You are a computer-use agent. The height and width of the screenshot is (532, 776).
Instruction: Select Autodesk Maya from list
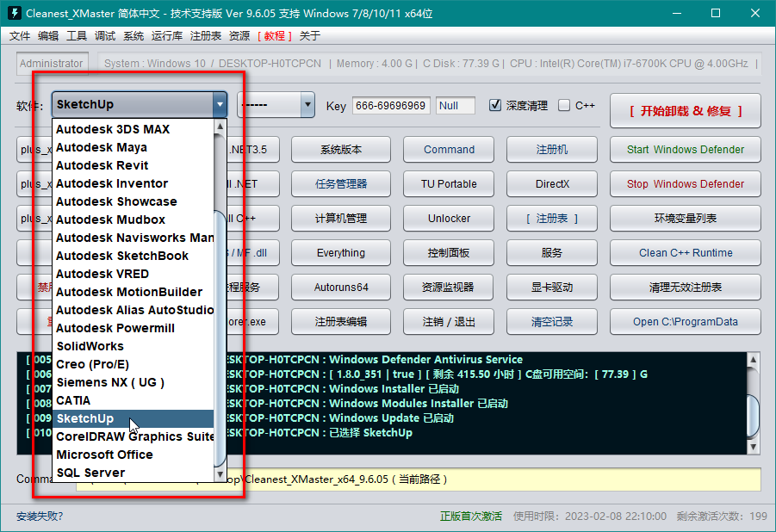tap(133, 147)
